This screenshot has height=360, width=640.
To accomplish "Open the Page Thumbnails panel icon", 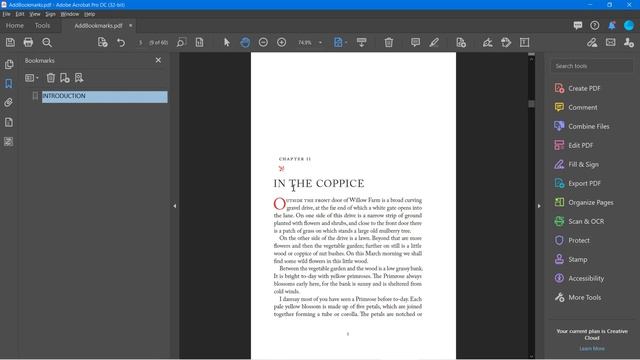I will pos(9,64).
